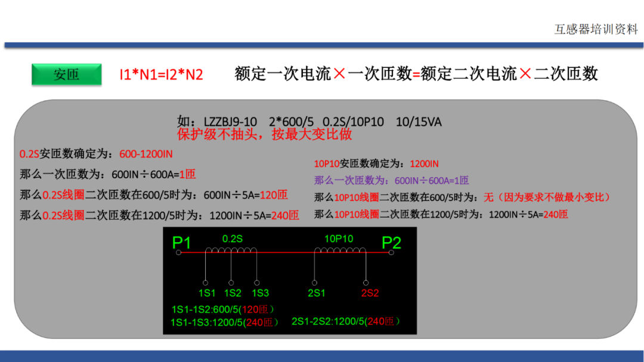Select the 1S2 terminal label
The image size is (644, 362).
point(233,293)
